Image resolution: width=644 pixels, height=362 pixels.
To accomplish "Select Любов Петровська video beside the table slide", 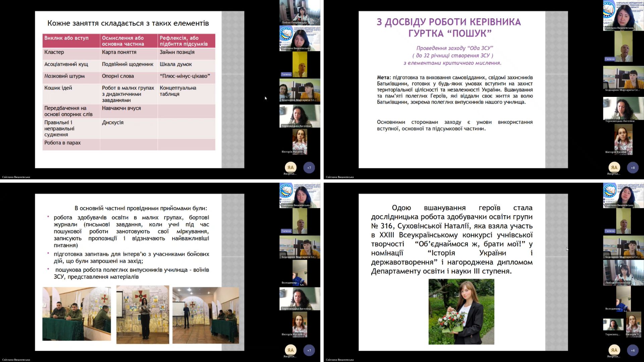I will [300, 13].
